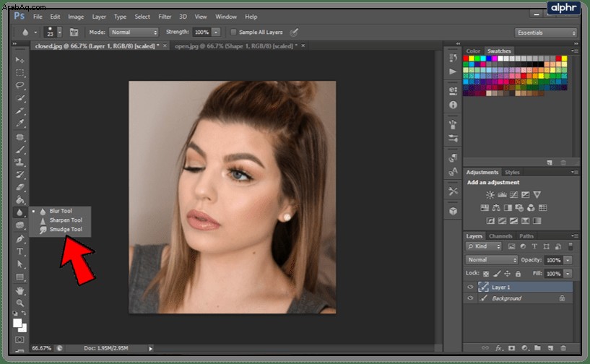Select the Hand tool

click(20, 290)
